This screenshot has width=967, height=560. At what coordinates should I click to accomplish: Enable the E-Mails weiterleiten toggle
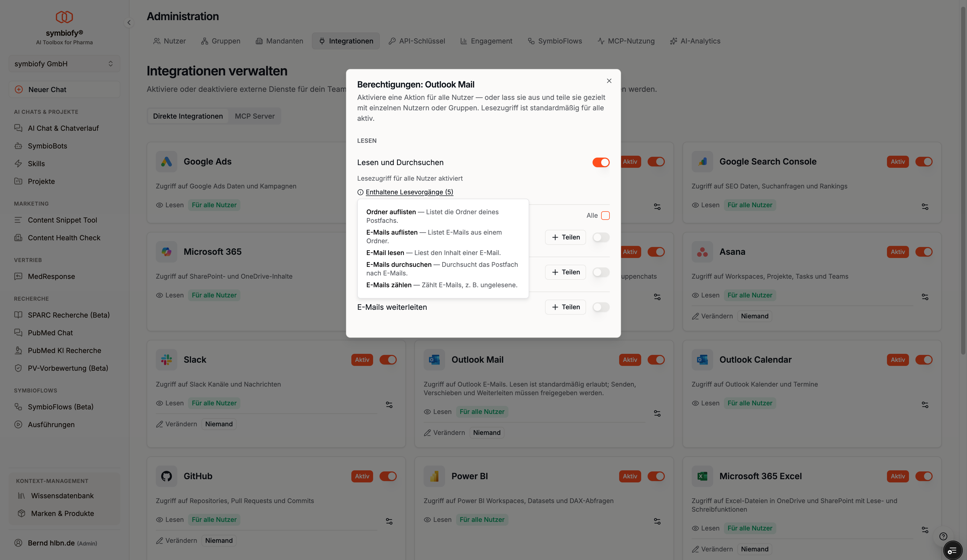pos(601,307)
